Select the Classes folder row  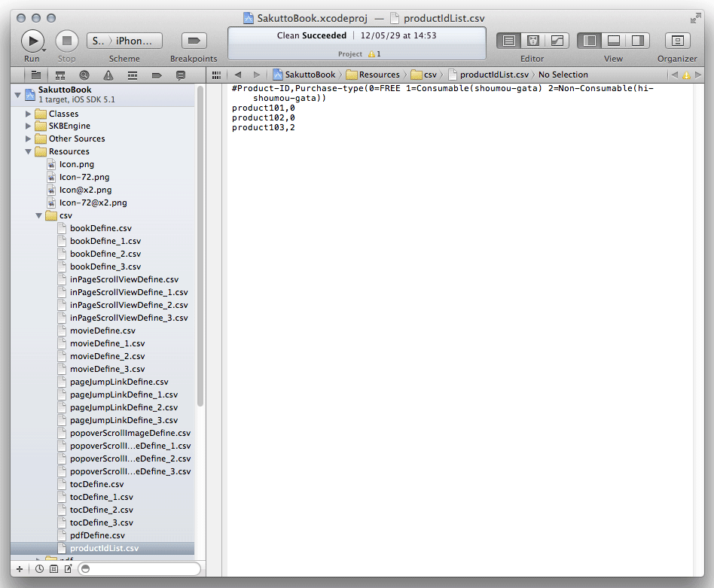pos(102,114)
